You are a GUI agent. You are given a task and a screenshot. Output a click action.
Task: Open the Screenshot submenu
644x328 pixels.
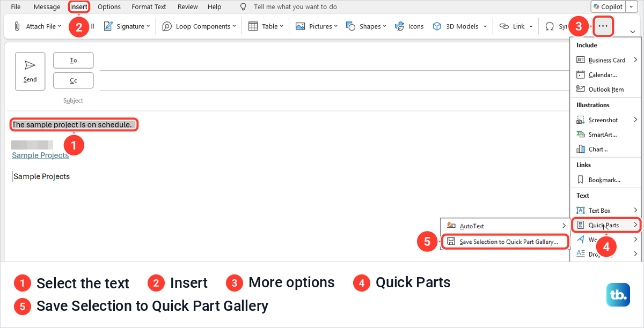point(606,120)
